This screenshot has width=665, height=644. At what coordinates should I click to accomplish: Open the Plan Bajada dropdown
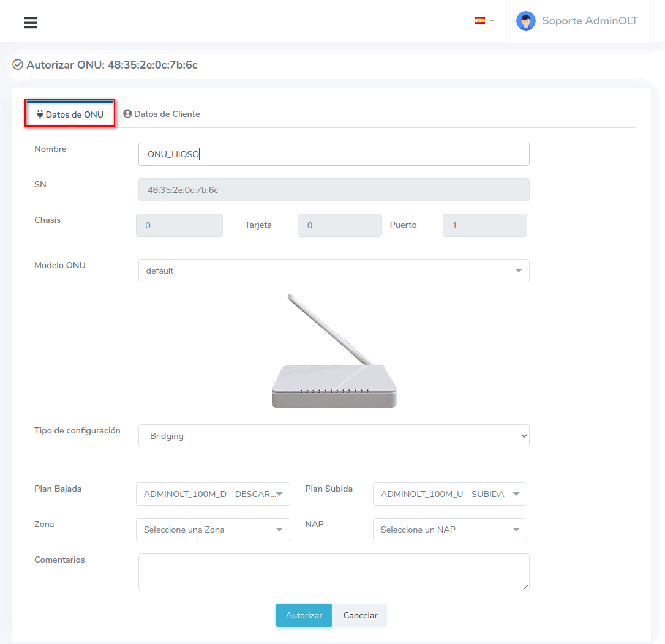(x=212, y=494)
